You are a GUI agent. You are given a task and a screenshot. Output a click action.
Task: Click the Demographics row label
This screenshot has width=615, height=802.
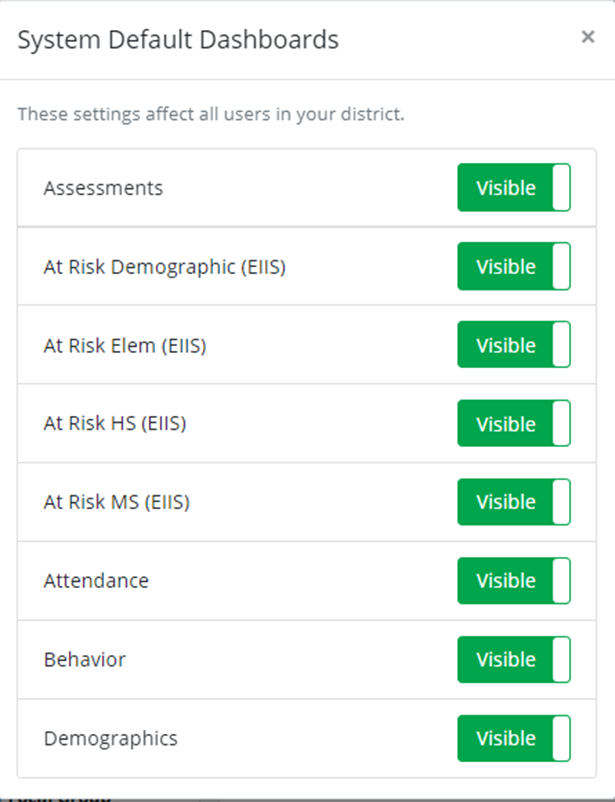(110, 739)
